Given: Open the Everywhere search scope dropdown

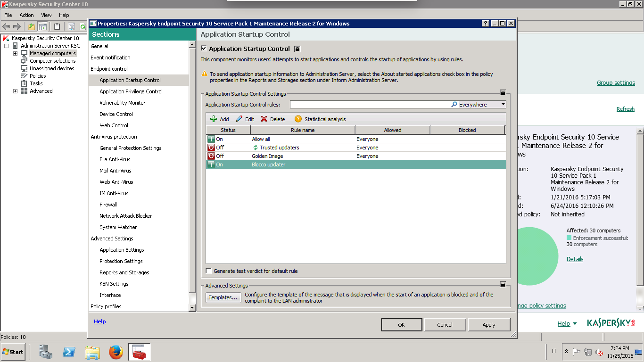Looking at the screenshot, I should (503, 105).
